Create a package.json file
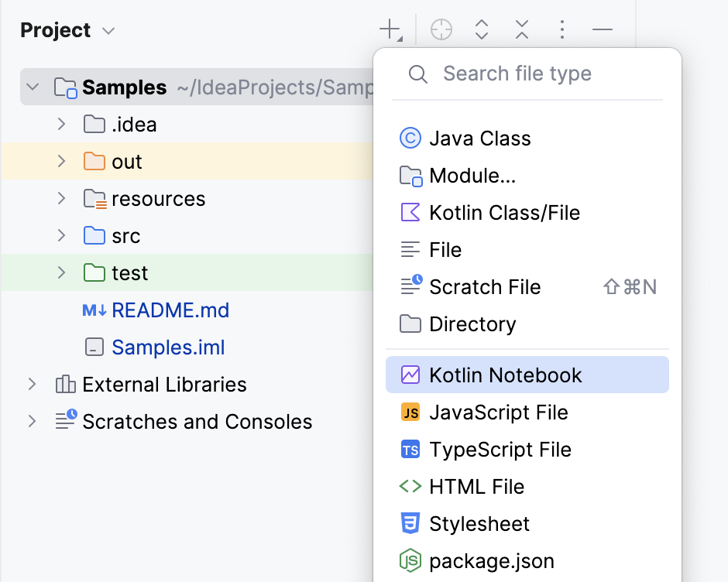 (x=492, y=560)
